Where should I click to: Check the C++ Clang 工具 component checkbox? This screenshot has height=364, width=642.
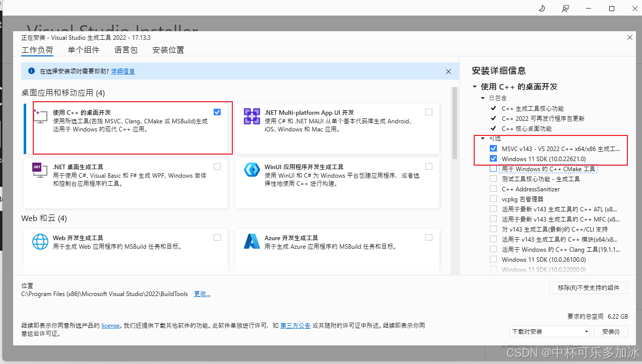493,249
